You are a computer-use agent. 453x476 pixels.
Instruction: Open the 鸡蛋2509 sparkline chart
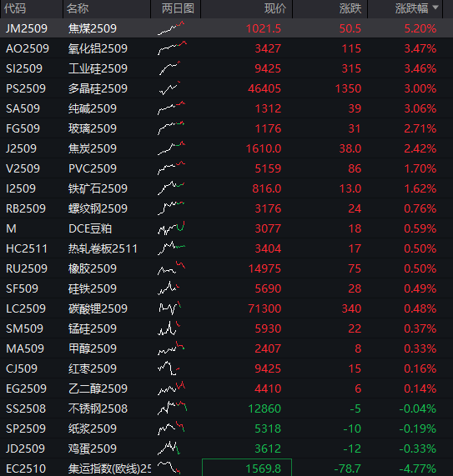point(169,448)
